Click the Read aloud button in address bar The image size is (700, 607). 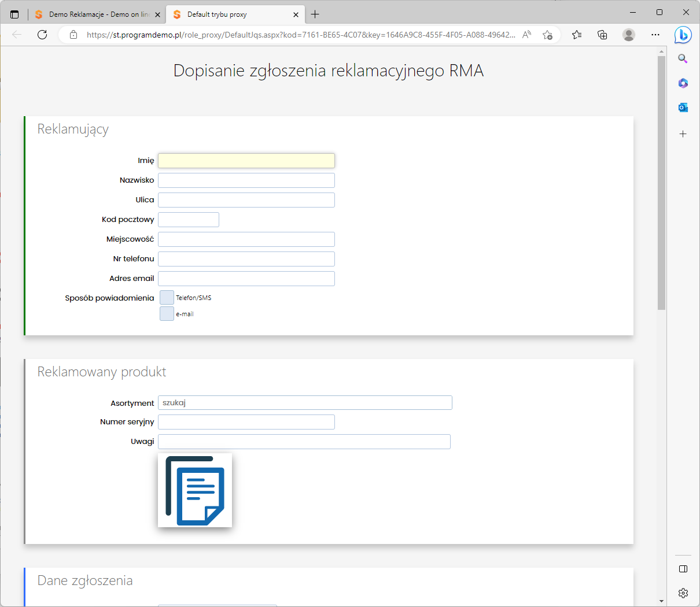click(526, 35)
